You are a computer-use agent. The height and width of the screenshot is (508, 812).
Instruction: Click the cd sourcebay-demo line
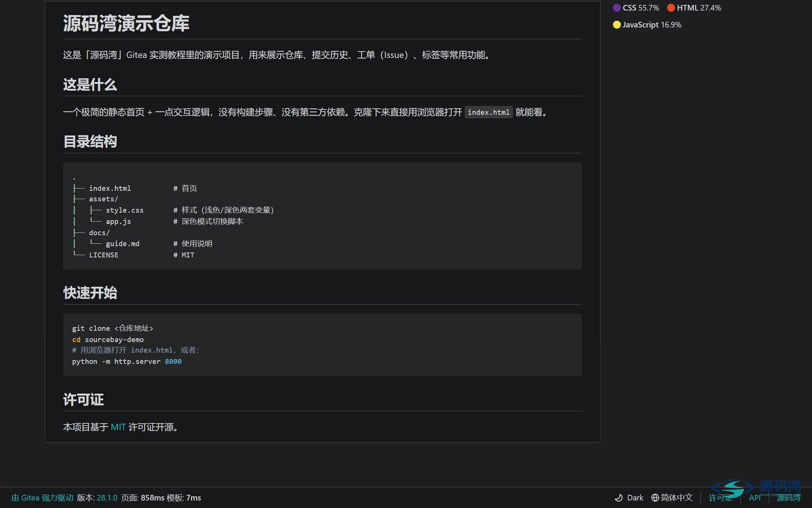click(108, 339)
